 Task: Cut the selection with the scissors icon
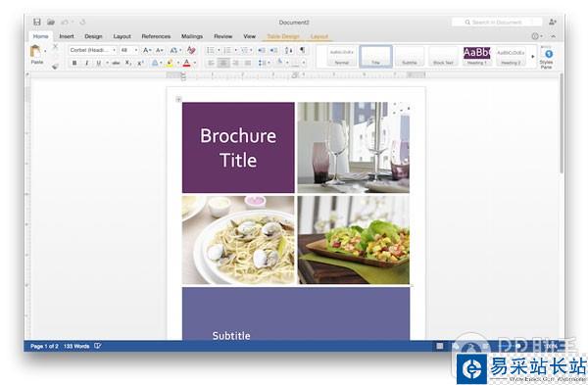pyautogui.click(x=55, y=46)
